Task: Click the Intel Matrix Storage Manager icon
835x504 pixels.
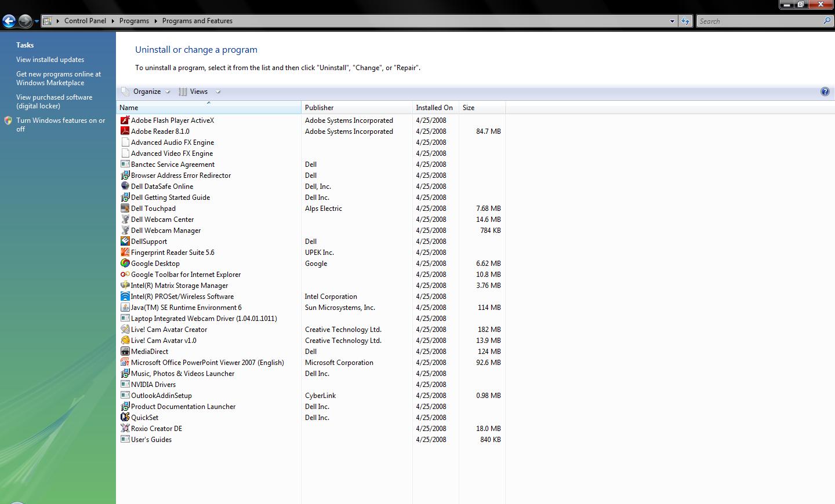Action: 125,285
